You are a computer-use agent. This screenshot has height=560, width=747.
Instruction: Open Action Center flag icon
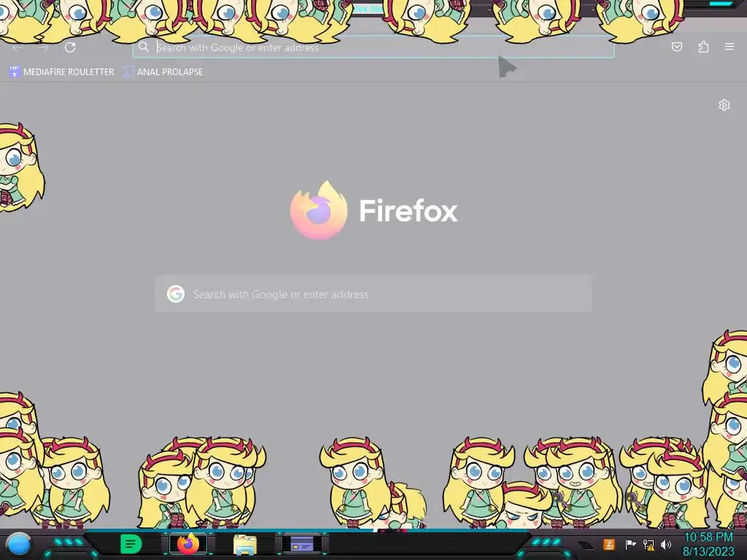coord(630,544)
